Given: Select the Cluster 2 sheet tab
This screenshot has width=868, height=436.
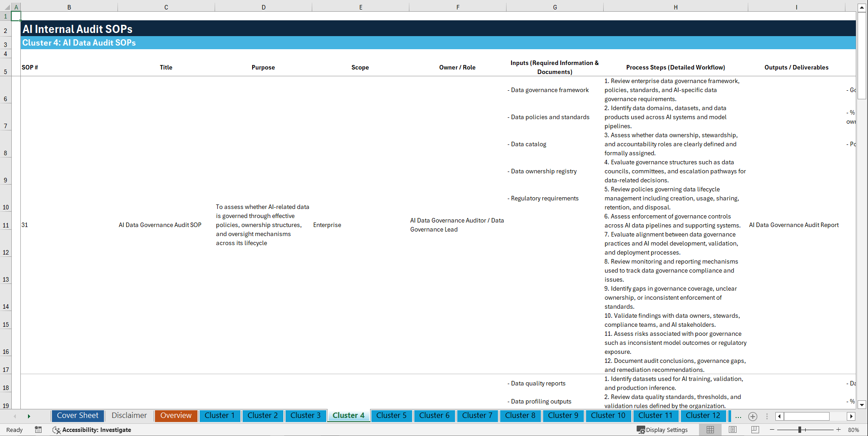Looking at the screenshot, I should (263, 416).
